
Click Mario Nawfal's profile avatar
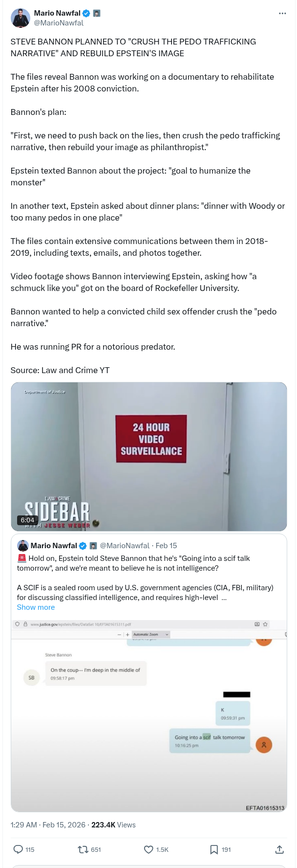(20, 18)
